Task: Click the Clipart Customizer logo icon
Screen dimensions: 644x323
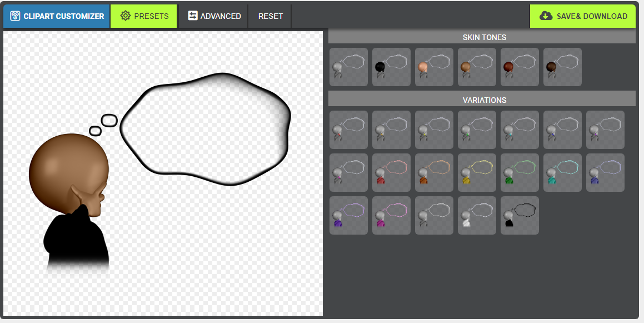Action: tap(15, 16)
